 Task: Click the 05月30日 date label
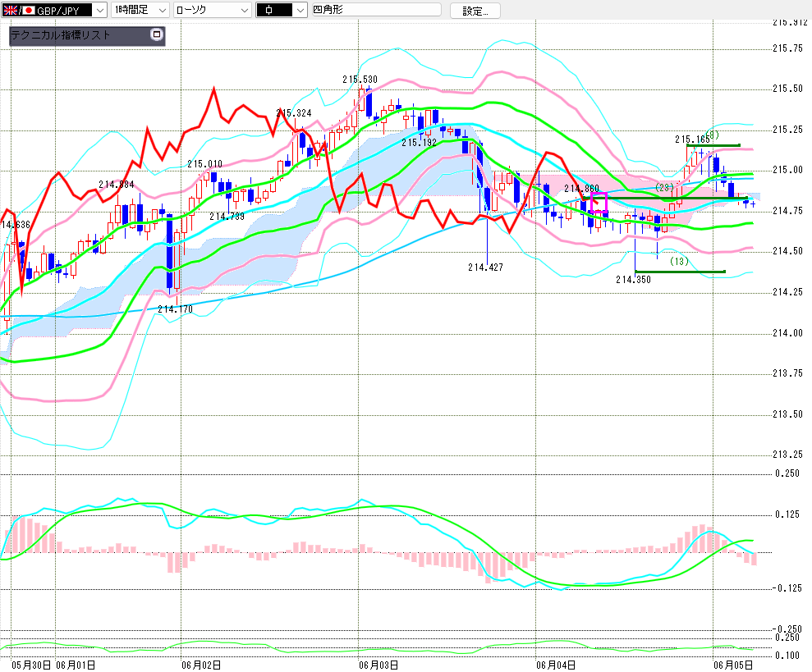tap(31, 665)
